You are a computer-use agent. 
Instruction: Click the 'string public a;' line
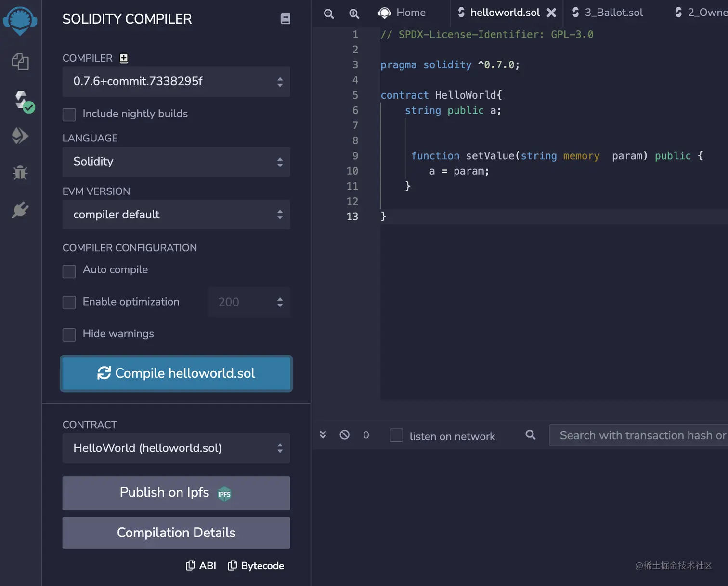(x=453, y=111)
